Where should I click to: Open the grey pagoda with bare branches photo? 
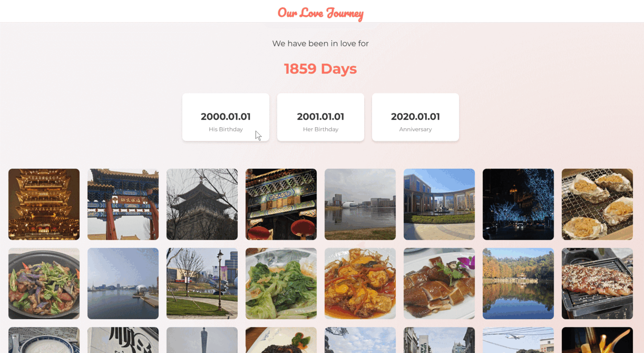tap(202, 204)
